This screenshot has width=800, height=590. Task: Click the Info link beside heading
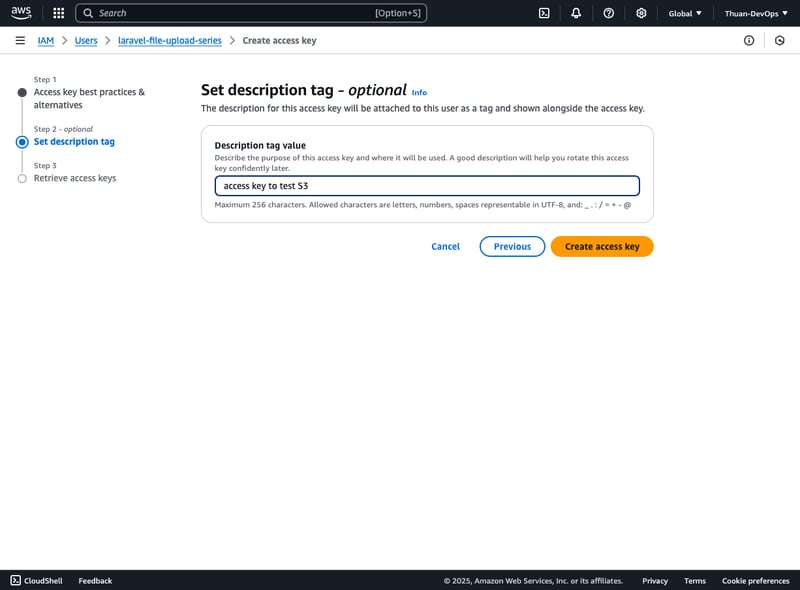click(x=419, y=92)
